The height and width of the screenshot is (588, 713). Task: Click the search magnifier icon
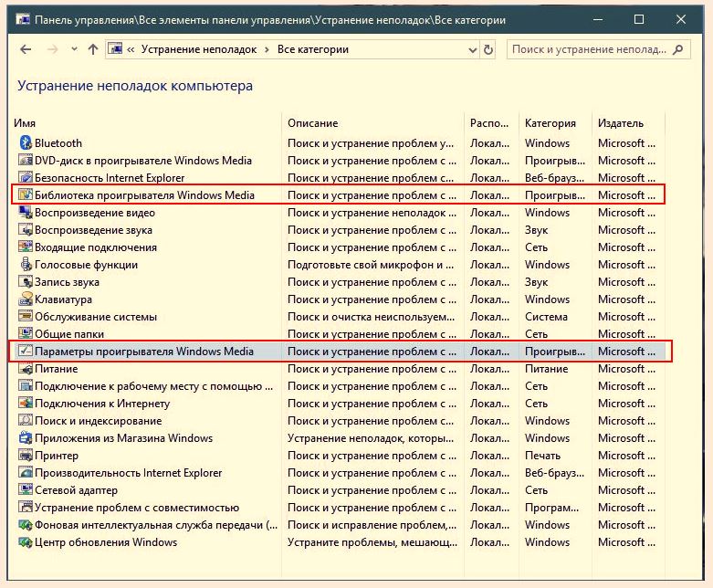coord(678,49)
